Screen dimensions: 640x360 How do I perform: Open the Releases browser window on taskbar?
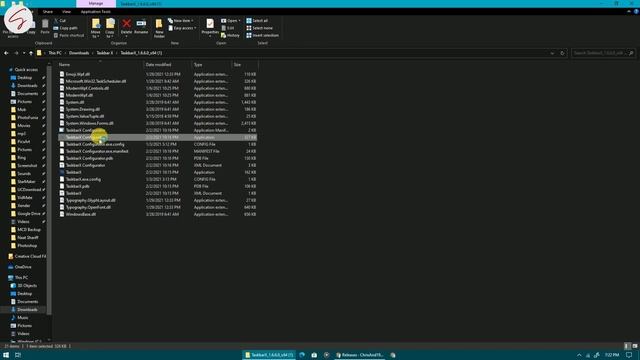click(x=359, y=355)
